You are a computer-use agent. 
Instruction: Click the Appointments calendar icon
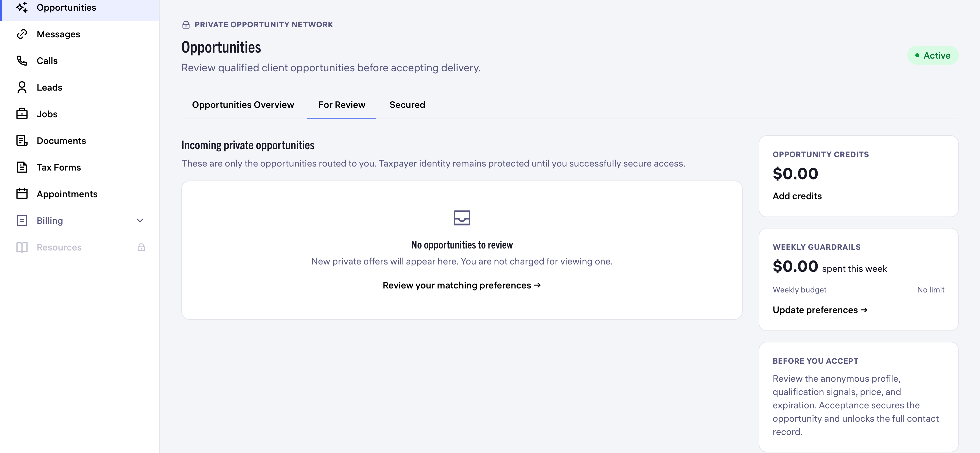(x=22, y=194)
